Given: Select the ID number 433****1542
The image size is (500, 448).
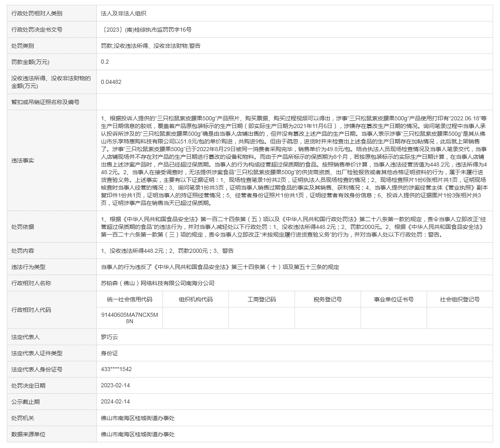Looking at the screenshot, I should 116,369.
